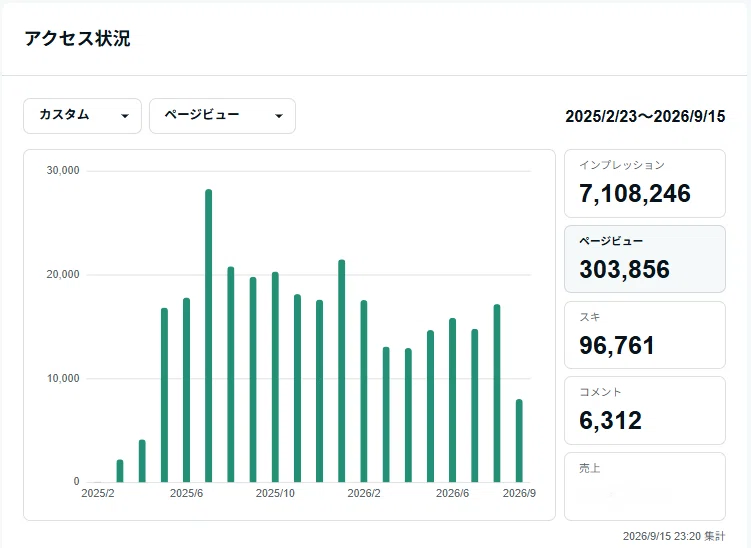Click the 2026/9/15 23:20 集計 timestamp
Screen dimensions: 751x548
(674, 536)
